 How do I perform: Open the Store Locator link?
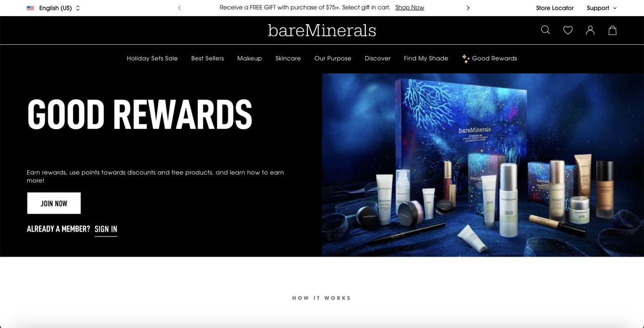pos(554,8)
